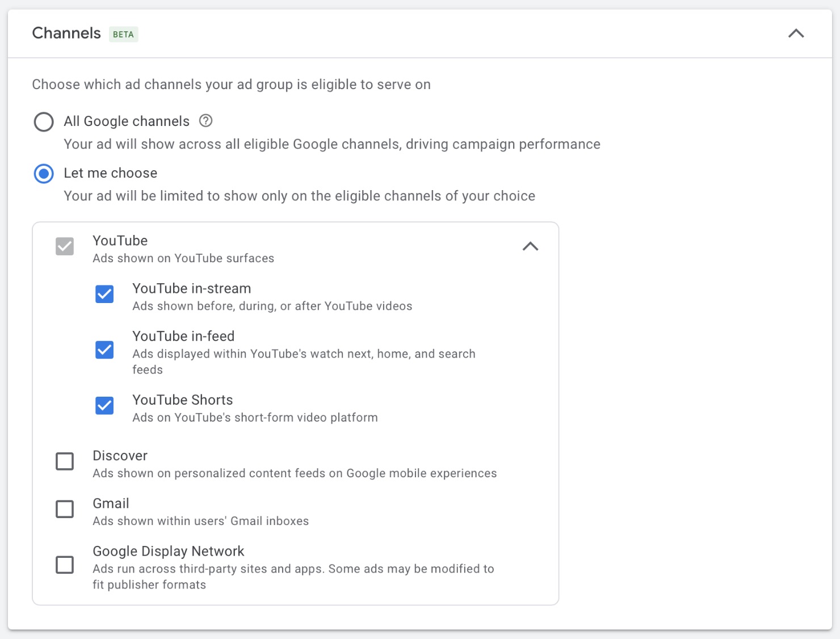Collapse the YouTube channel group
The image size is (840, 639).
(x=530, y=246)
